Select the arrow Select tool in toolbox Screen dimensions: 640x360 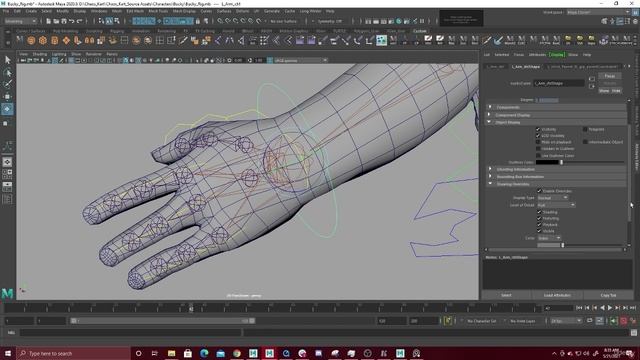pos(7,60)
